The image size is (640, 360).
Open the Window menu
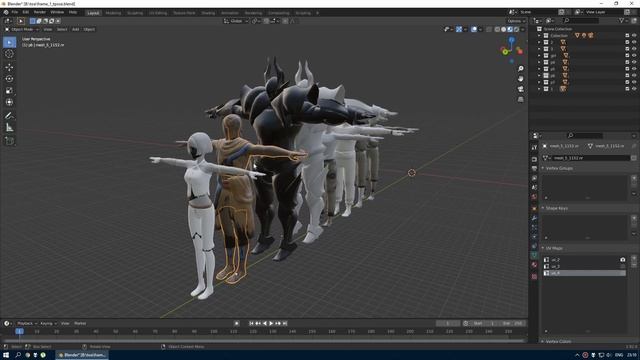(57, 12)
